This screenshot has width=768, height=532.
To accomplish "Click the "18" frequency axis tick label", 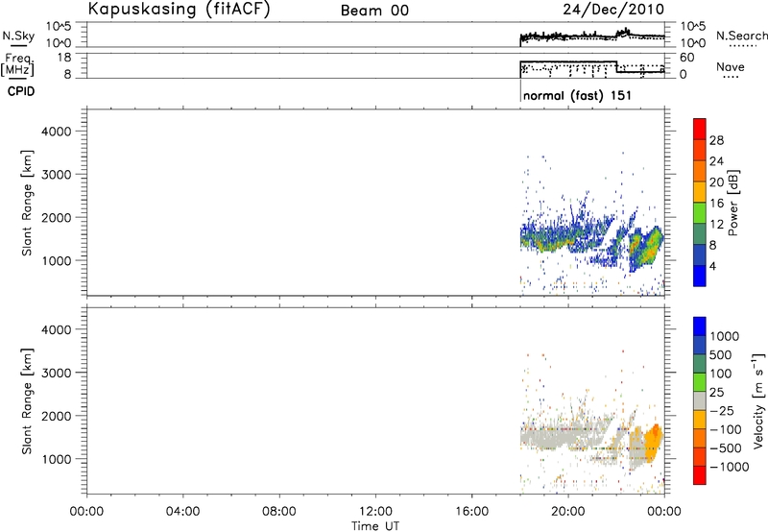I will click(64, 58).
